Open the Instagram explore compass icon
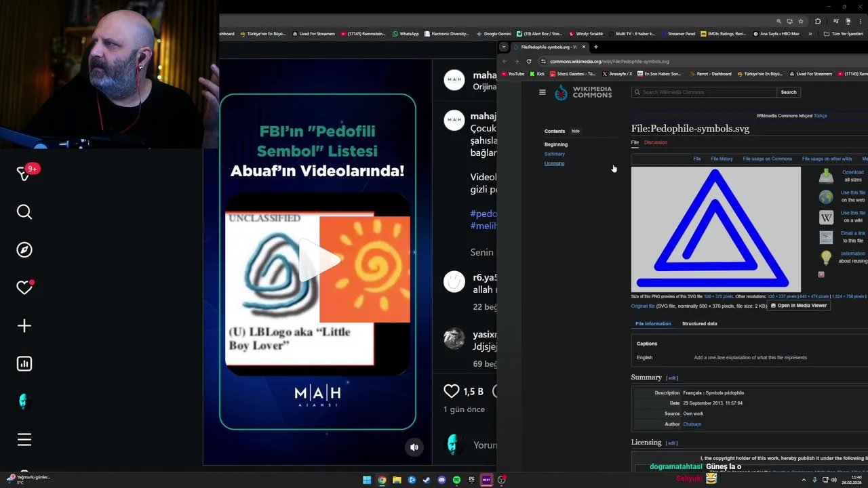This screenshot has height=488, width=868. (24, 250)
